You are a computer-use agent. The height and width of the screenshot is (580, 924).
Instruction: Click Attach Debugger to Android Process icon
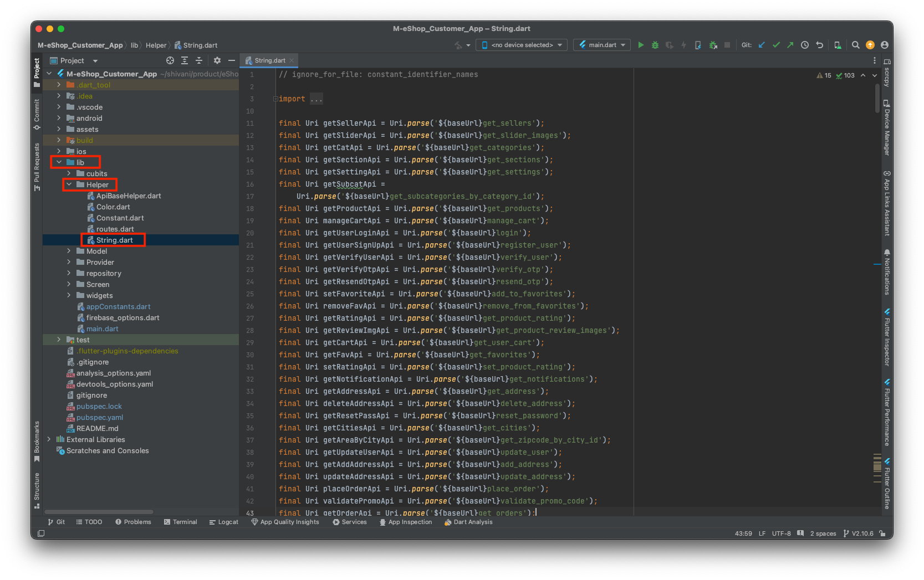tap(713, 45)
